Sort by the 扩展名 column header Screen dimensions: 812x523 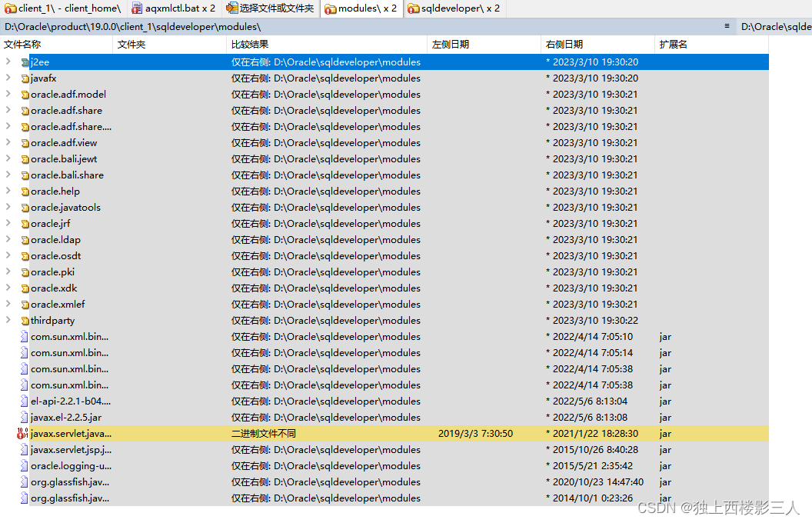coord(711,45)
